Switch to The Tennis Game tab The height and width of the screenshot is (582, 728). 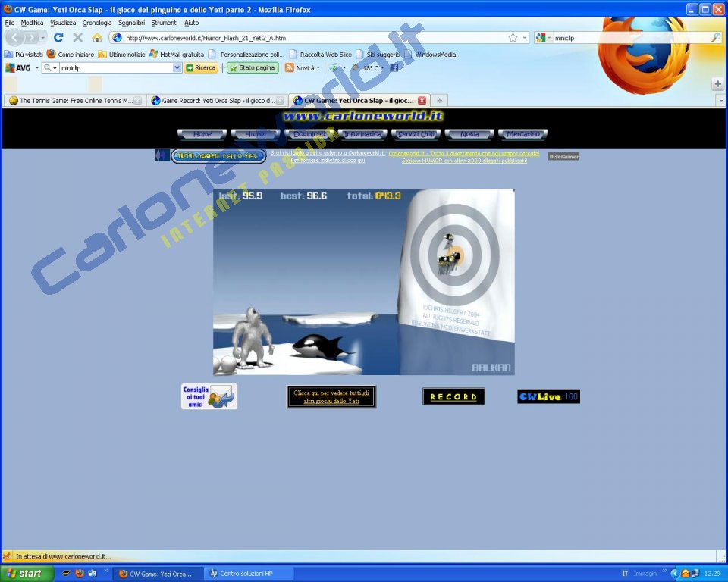tap(75, 100)
